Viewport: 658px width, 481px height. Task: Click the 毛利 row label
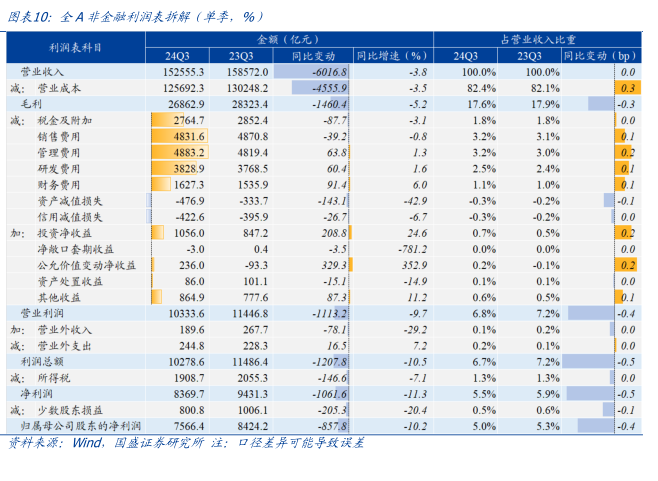(31, 104)
